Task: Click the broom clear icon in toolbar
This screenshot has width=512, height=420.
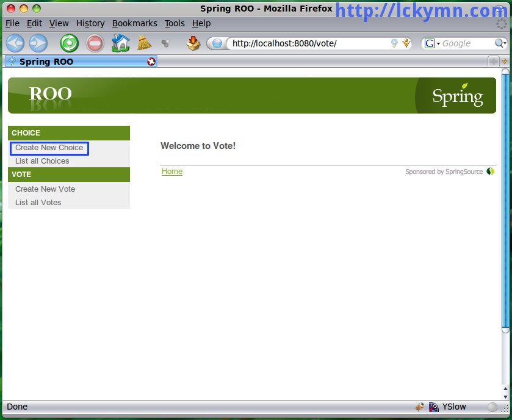Action: point(145,43)
